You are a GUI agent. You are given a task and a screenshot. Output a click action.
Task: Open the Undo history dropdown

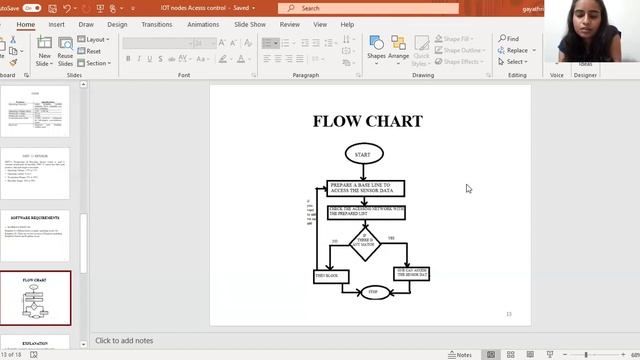coord(76,8)
